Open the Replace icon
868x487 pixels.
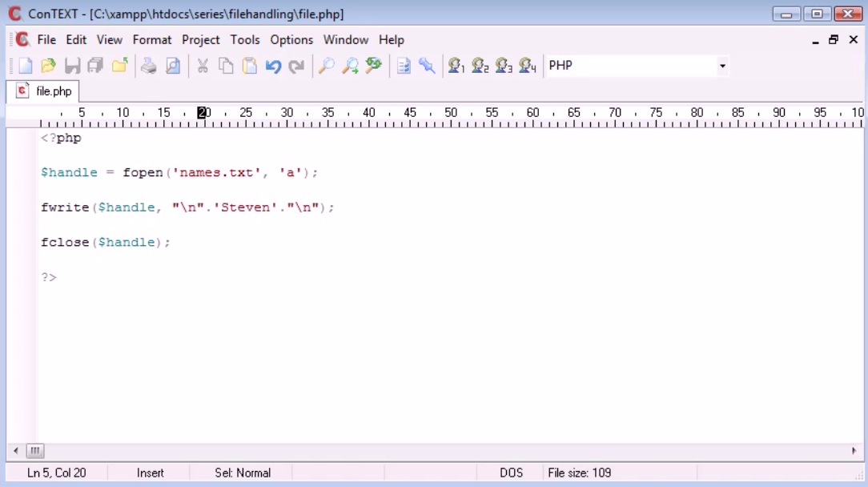point(374,66)
